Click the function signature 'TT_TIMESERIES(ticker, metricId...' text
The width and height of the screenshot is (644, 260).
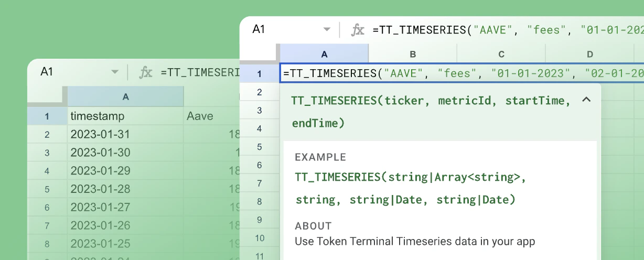[x=431, y=112]
